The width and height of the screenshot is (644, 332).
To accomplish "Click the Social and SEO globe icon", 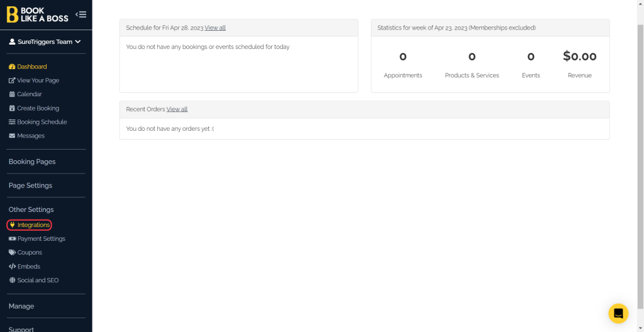I will [x=12, y=280].
